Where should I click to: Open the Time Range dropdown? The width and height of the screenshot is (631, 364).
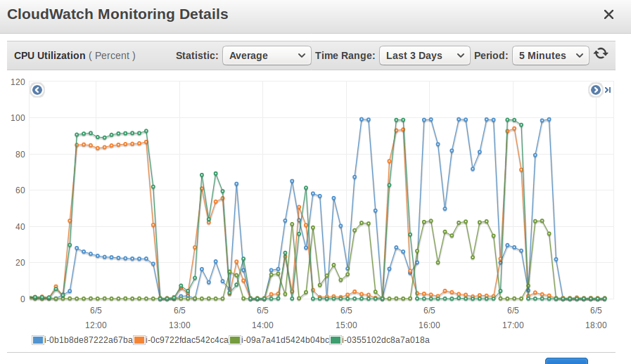coord(425,56)
